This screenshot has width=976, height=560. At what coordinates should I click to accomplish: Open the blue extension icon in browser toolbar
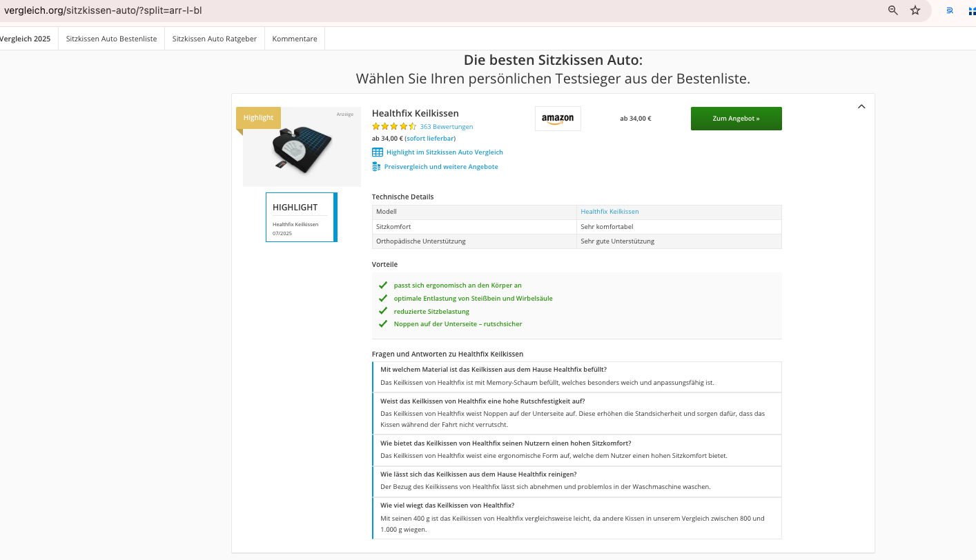click(950, 10)
